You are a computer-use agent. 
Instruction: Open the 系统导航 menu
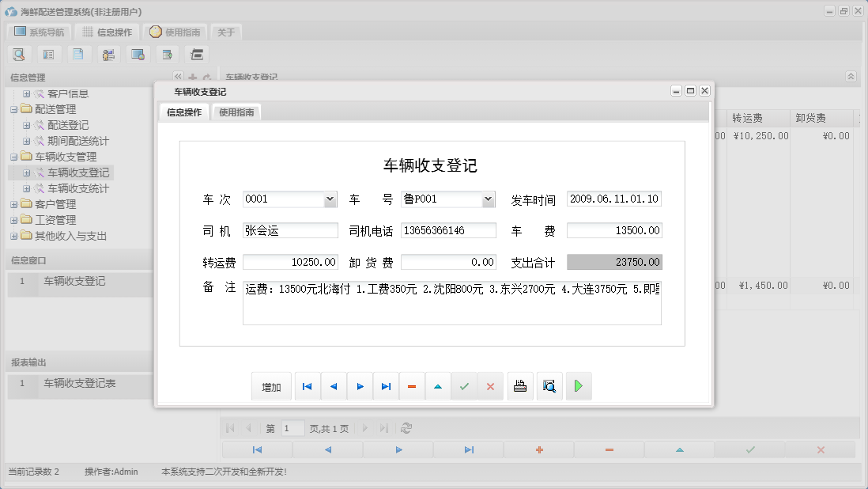38,32
